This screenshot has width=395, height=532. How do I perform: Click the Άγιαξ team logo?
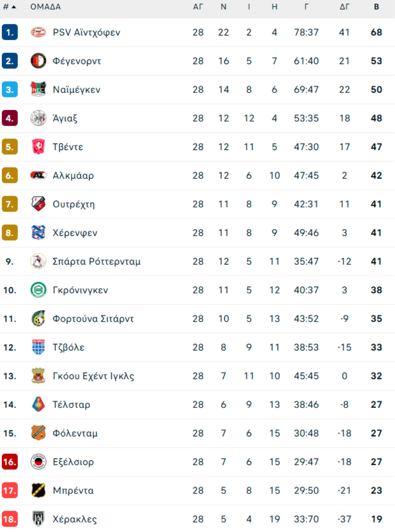(38, 118)
